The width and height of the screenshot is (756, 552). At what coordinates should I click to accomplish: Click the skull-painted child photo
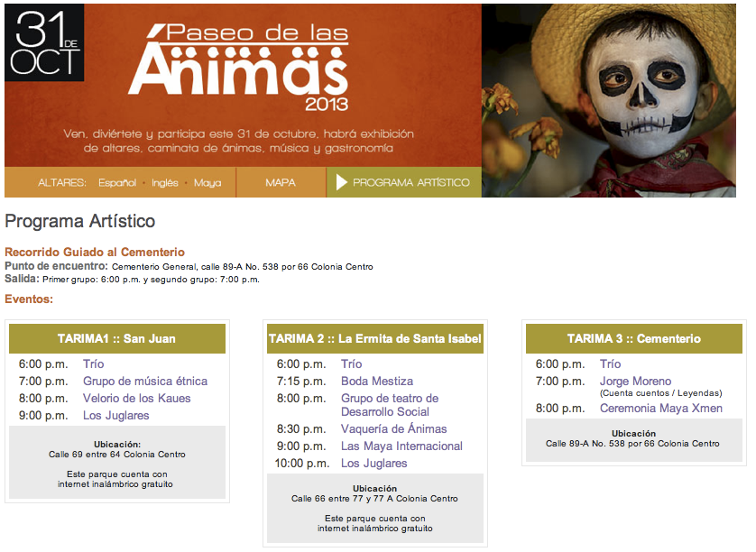[617, 99]
